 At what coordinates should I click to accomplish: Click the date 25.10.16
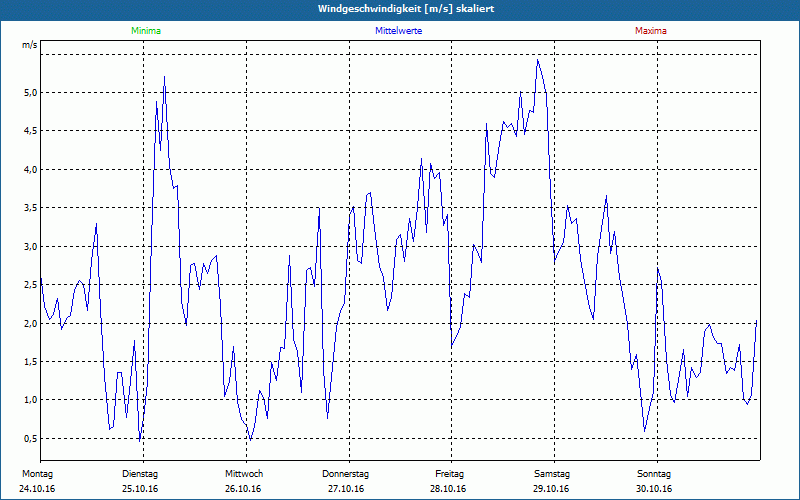(140, 489)
